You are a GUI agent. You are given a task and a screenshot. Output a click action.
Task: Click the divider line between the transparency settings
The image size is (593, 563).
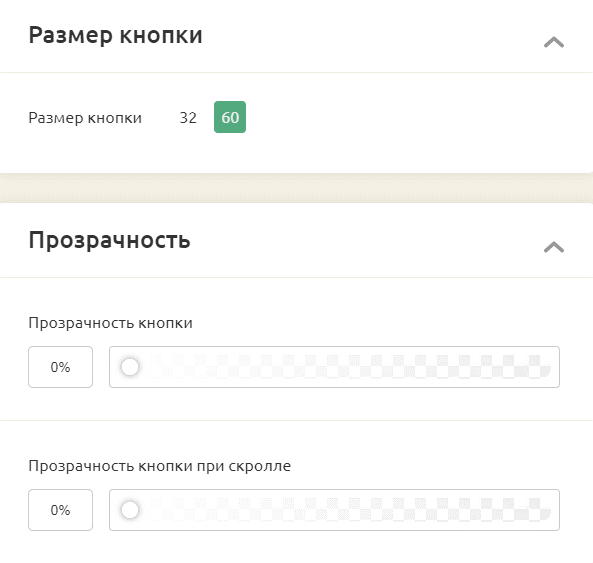[x=296, y=420]
